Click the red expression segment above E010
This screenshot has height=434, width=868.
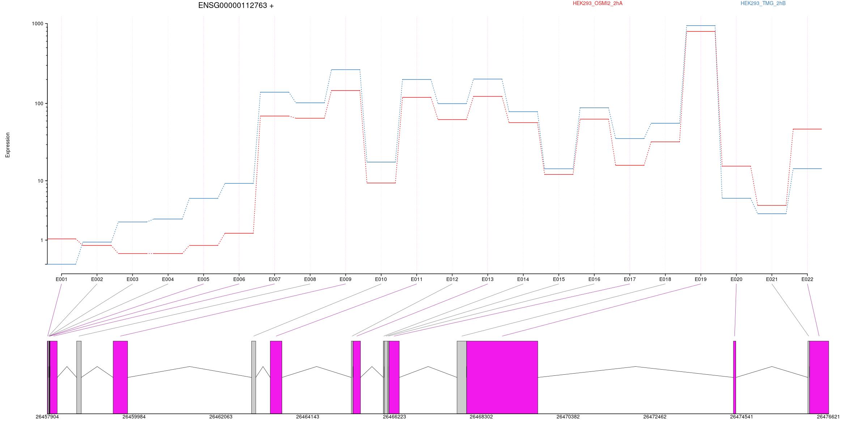pos(381,183)
